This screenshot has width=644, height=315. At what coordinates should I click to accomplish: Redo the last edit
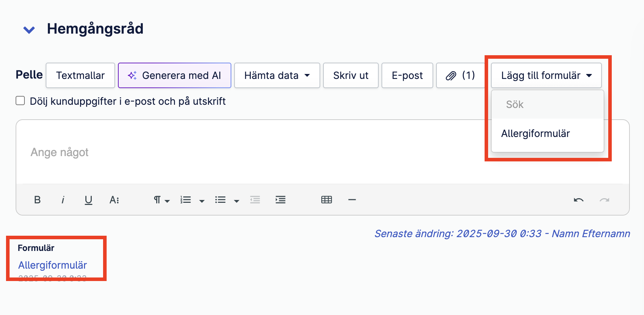point(604,200)
